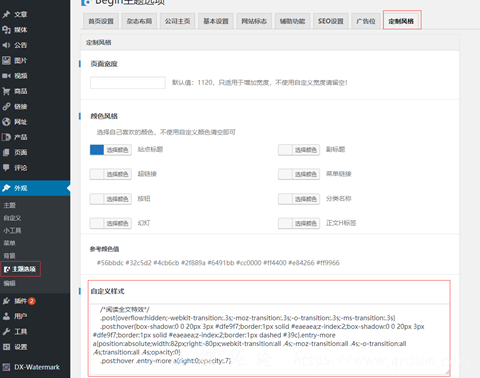Screen dimensions: 480x378
Task: Open 菜单 (Menus) submenu link
Action: point(10,243)
